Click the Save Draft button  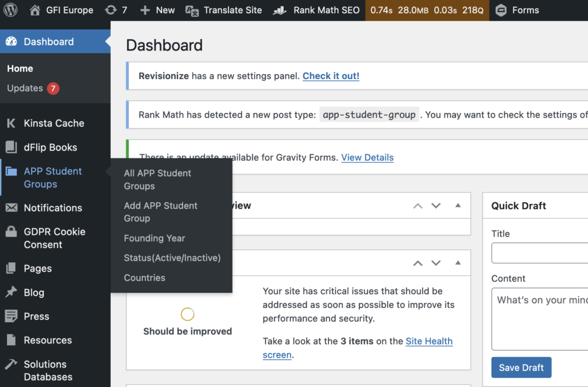(x=521, y=367)
